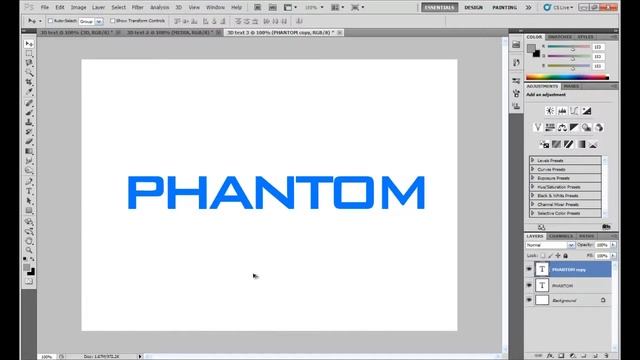
Task: Open the Fill slider arrow
Action: (x=613, y=256)
